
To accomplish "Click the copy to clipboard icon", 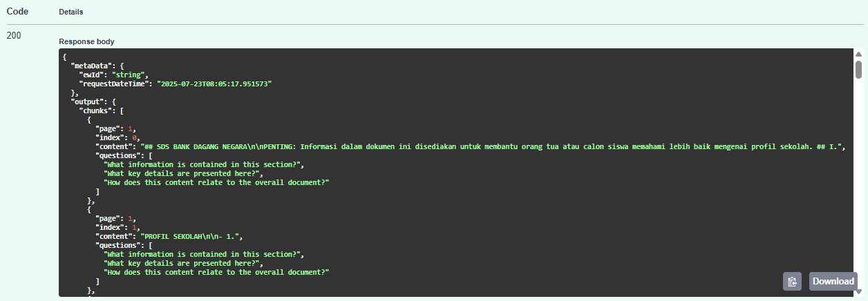I will point(792,282).
